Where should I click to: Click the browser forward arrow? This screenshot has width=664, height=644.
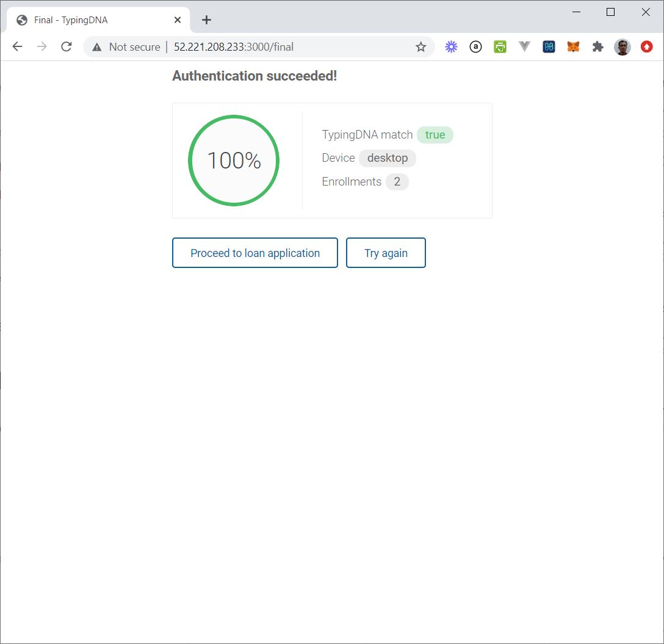(x=42, y=46)
